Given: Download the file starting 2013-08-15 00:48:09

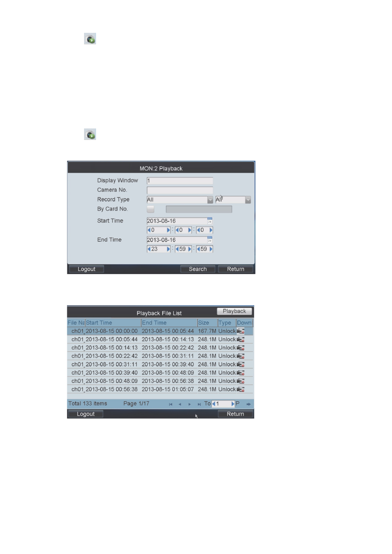Looking at the screenshot, I should [241, 381].
